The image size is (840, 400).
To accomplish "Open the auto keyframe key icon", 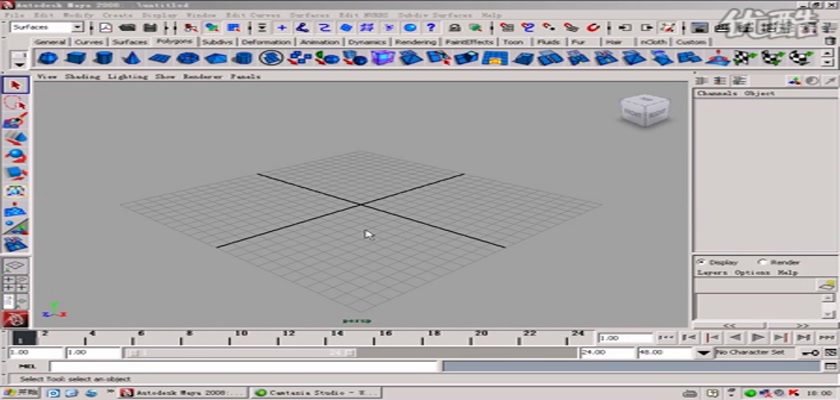I will (810, 352).
